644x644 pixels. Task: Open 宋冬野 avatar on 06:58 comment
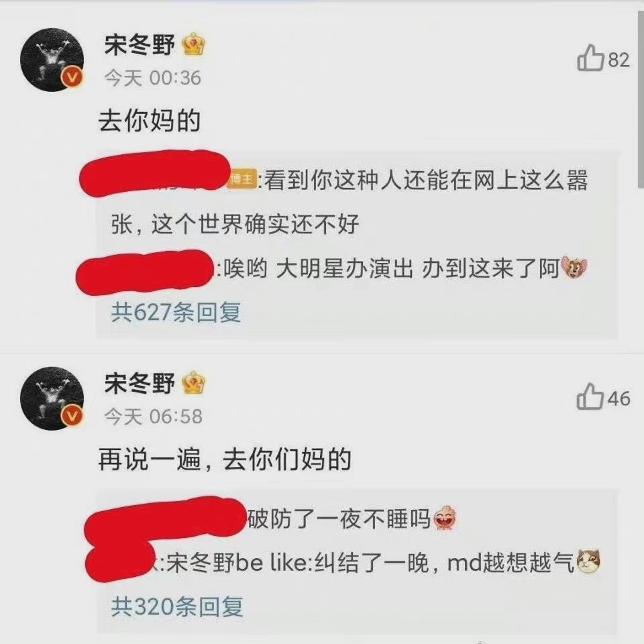pyautogui.click(x=52, y=398)
